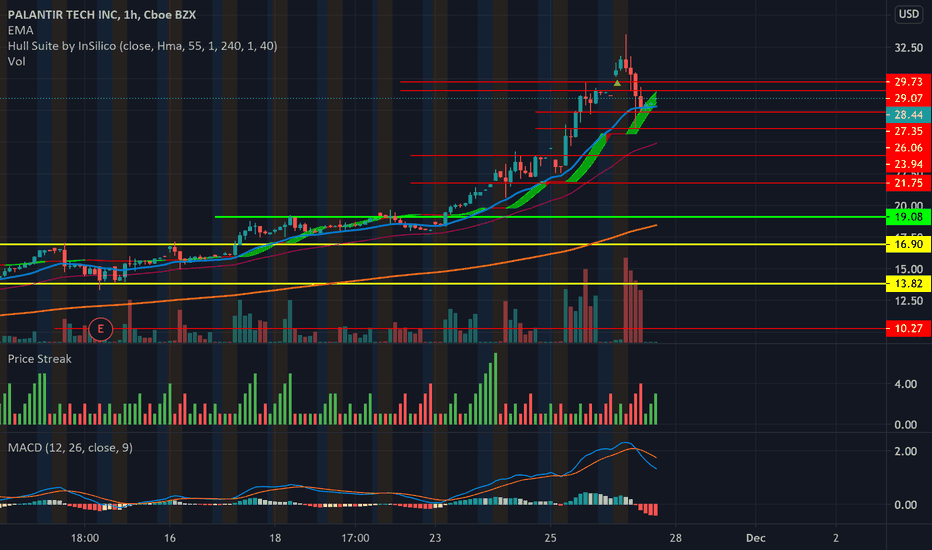Select the Price Streak pane label
932x550 pixels.
[39, 359]
